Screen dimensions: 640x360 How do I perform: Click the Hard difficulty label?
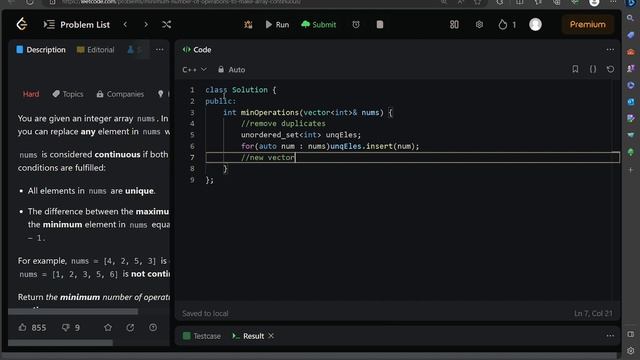pos(31,94)
